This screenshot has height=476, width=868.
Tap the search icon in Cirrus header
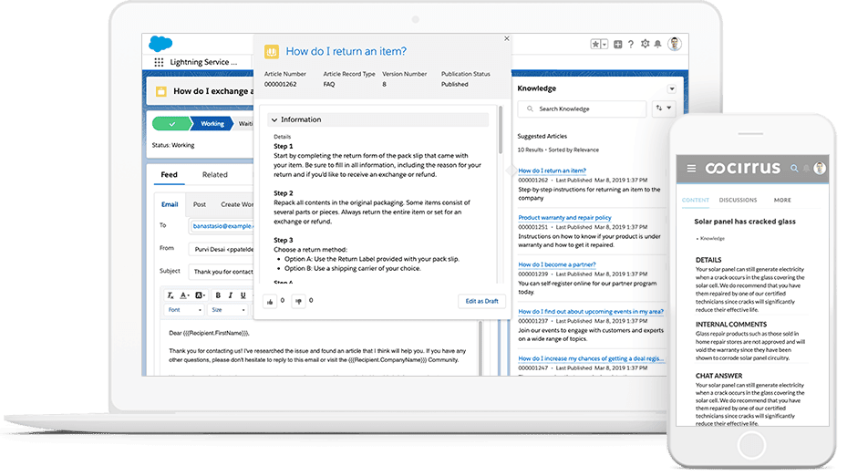[794, 169]
